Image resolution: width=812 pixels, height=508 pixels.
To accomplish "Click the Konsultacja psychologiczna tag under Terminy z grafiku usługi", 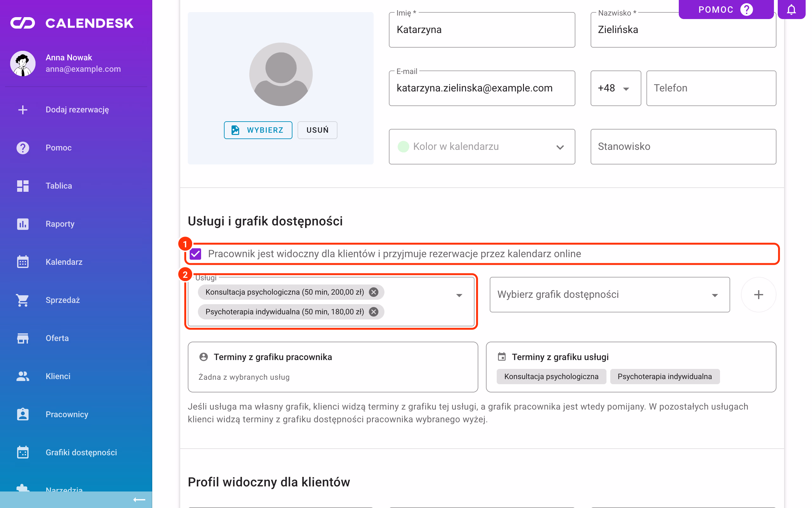I will click(551, 376).
